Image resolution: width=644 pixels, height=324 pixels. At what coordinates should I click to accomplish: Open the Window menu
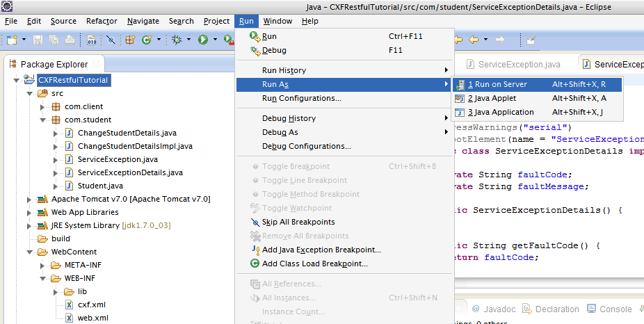point(277,21)
